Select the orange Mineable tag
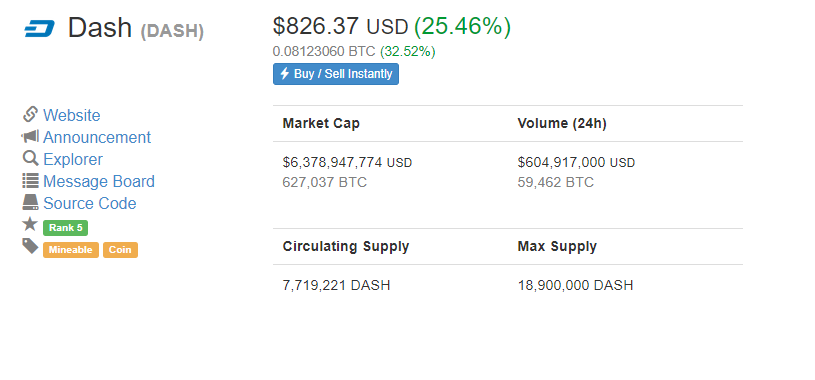Screen dimensions: 815x380 pyautogui.click(x=71, y=250)
